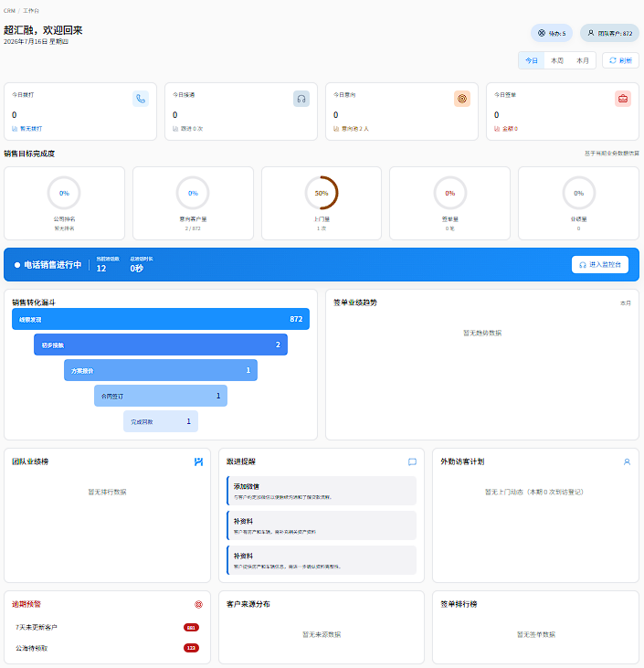Click the 暂无趋势数据 placeholder text
This screenshot has width=644, height=668.
pyautogui.click(x=482, y=334)
